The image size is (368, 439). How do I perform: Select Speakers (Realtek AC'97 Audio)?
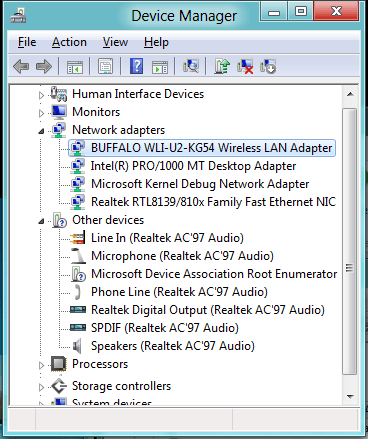pos(173,346)
